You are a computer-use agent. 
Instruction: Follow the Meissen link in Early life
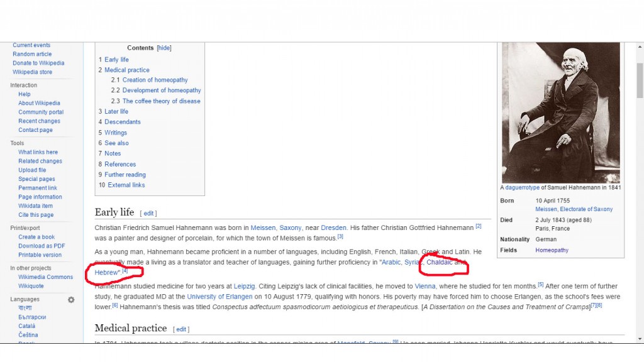pyautogui.click(x=263, y=228)
